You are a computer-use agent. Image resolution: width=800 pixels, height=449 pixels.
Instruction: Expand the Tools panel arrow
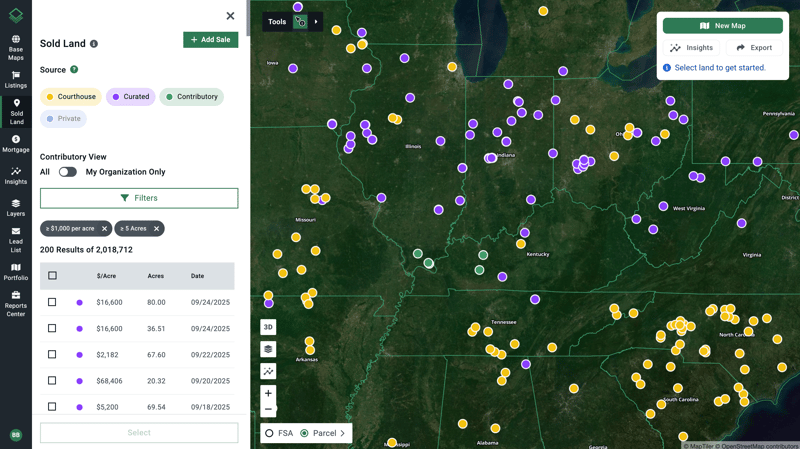tap(316, 21)
